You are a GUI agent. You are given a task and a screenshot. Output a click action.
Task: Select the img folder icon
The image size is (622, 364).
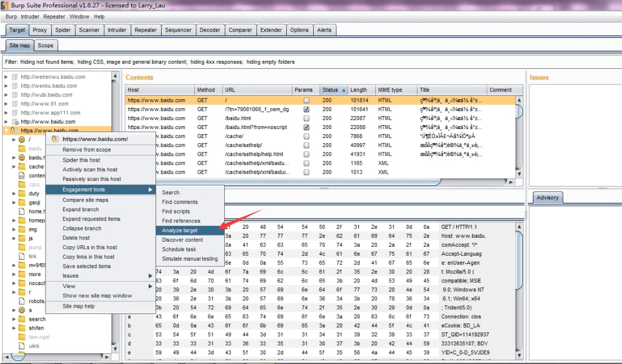coord(22,229)
